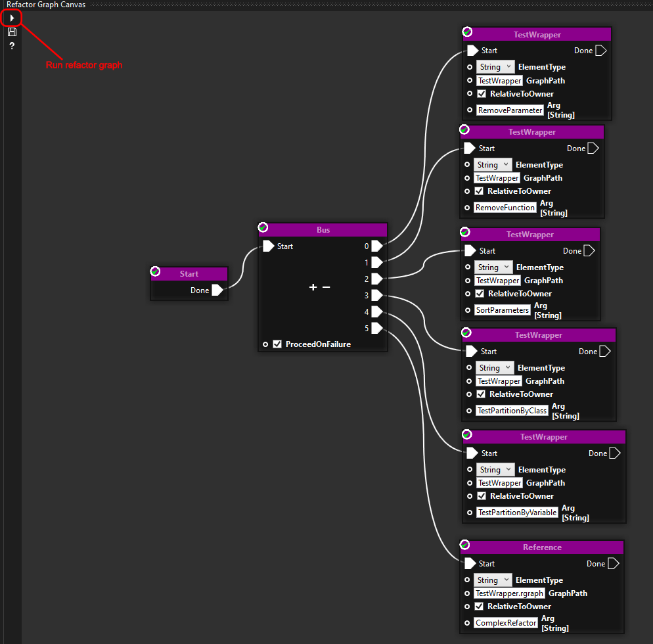This screenshot has height=644, width=653.
Task: Click Bus output pin 2
Action: (376, 279)
